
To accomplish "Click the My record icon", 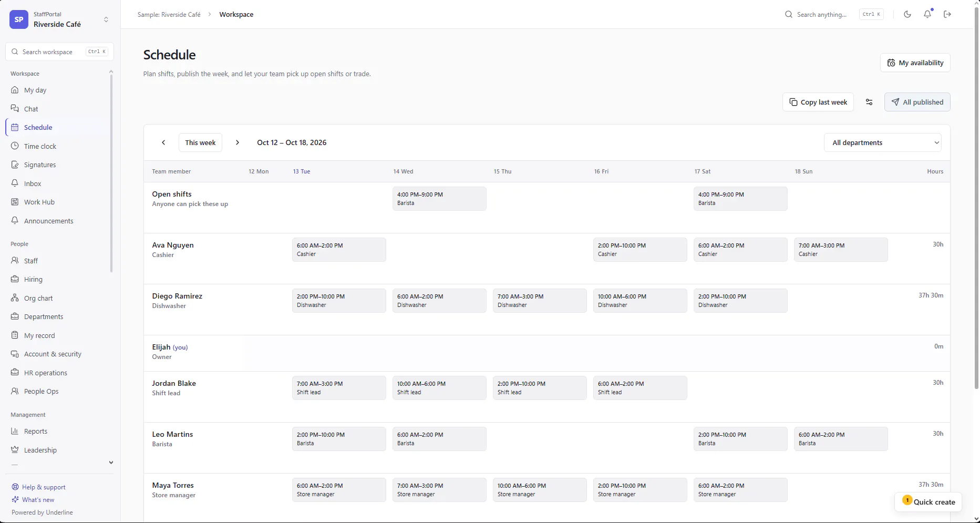I will (15, 335).
